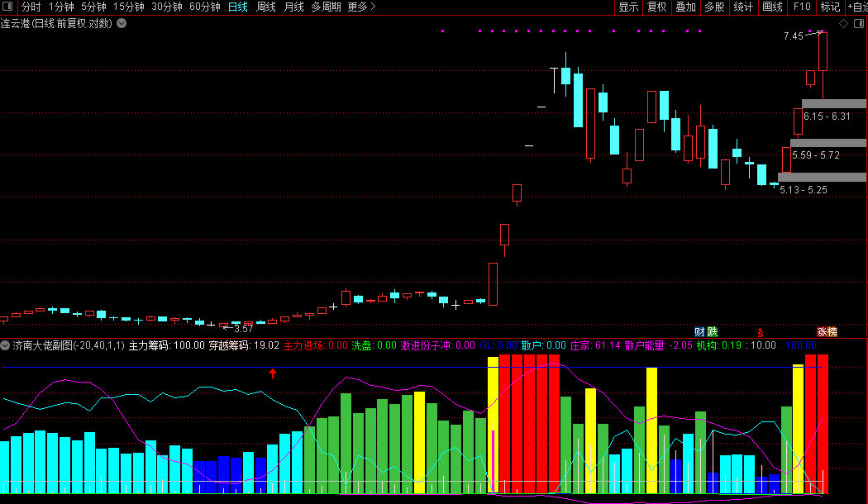868x504 pixels.
Task: Click the red S signal marker
Action: 760,332
